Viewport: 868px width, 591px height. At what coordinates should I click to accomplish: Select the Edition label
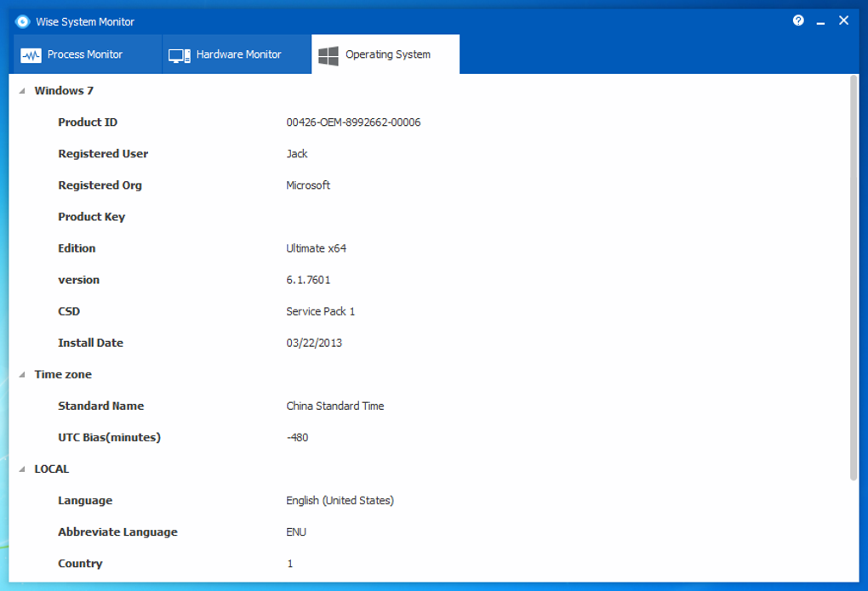[x=77, y=248]
